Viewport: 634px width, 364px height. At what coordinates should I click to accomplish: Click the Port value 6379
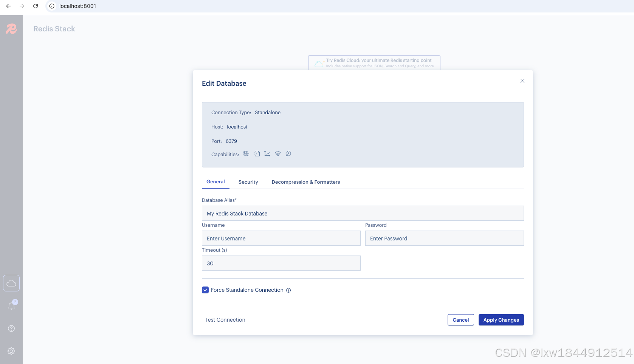[231, 141]
